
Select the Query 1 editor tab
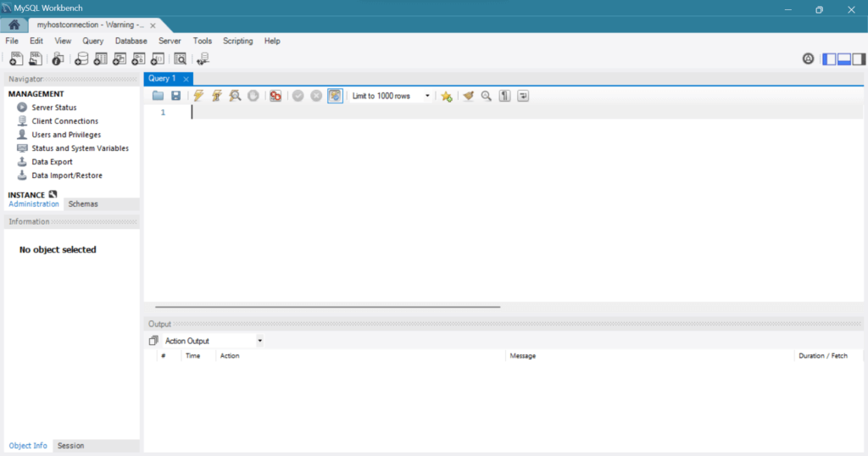(162, 79)
